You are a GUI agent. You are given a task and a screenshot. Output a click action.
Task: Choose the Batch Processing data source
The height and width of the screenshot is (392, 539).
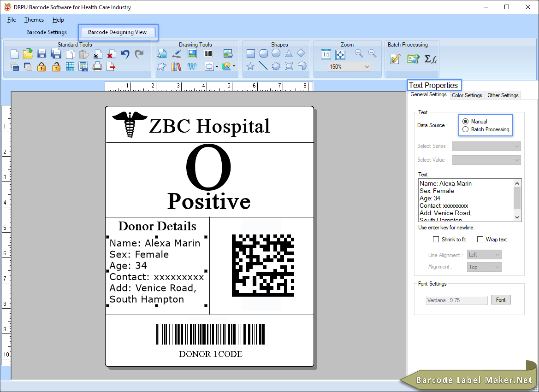[467, 129]
